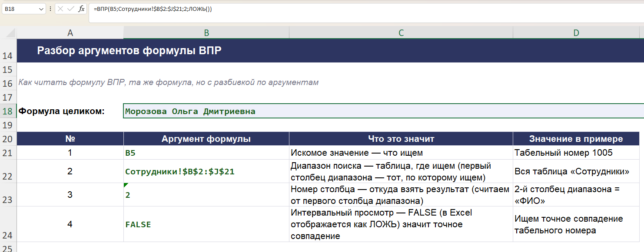Select row 17 header
The image size is (644, 252).
[8, 97]
